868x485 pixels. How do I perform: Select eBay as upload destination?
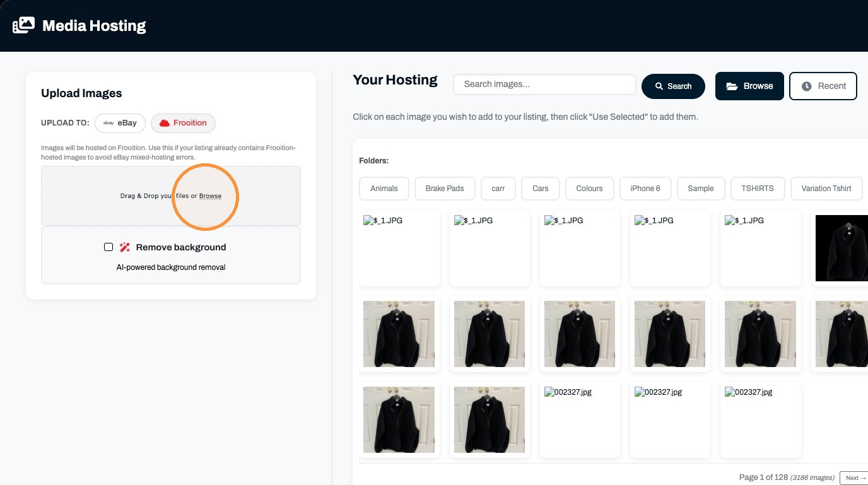click(120, 123)
